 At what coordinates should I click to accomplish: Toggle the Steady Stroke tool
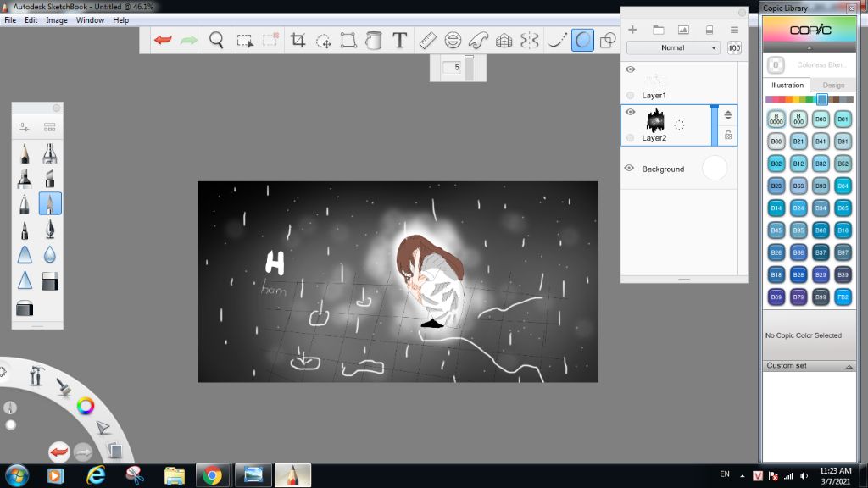pos(556,40)
